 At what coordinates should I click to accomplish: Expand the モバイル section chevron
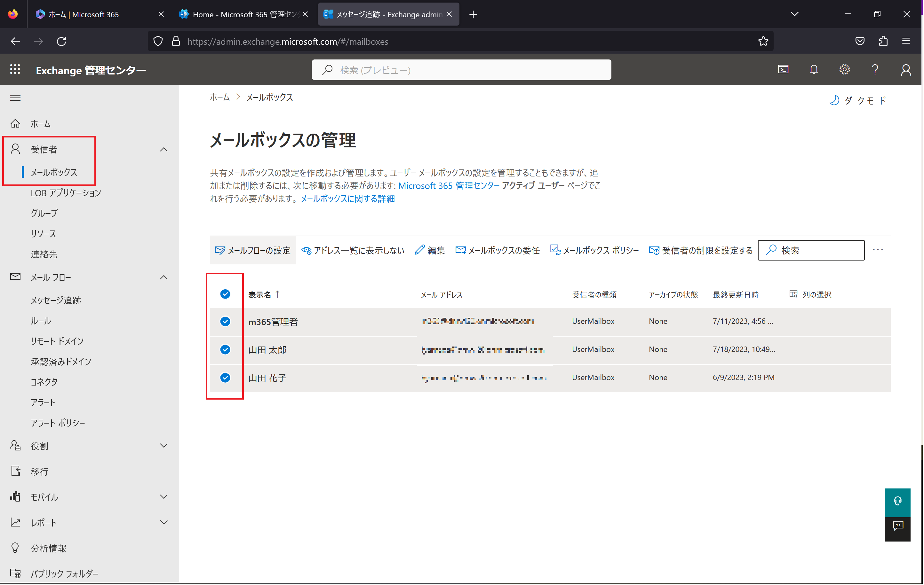[164, 496]
